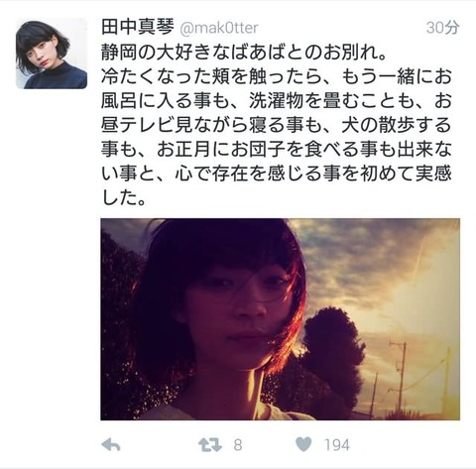Image resolution: width=476 pixels, height=469 pixels.
Task: Expand the attached sunset photo
Action: click(x=281, y=319)
